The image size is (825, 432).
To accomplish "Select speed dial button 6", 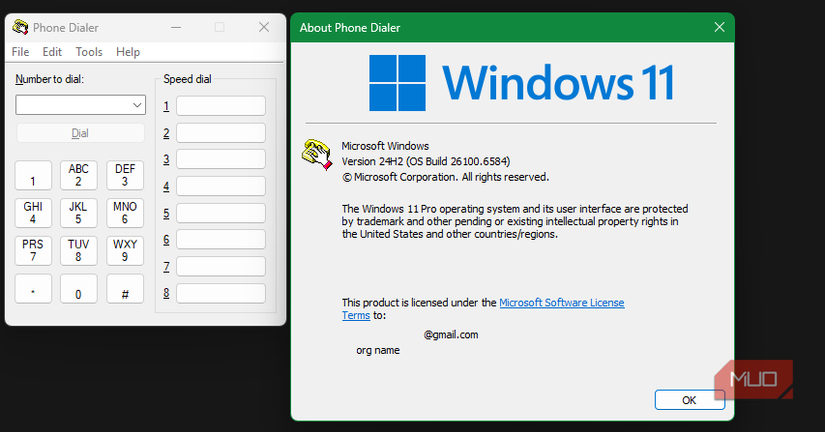I will pos(220,239).
